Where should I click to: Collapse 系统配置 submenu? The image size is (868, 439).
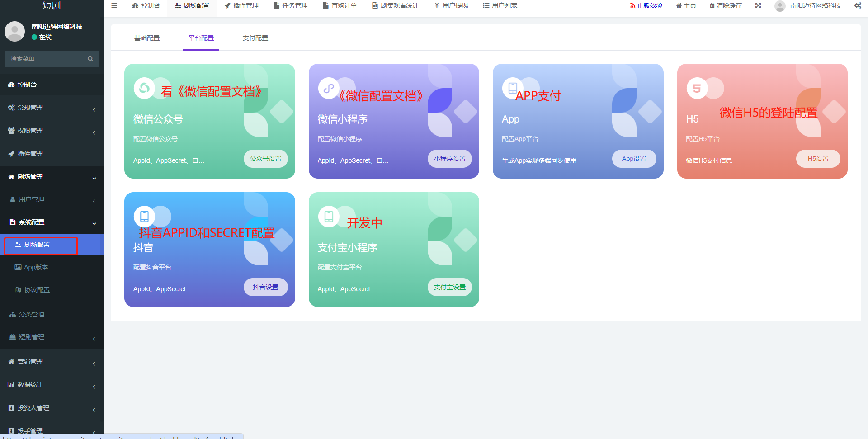pos(52,222)
